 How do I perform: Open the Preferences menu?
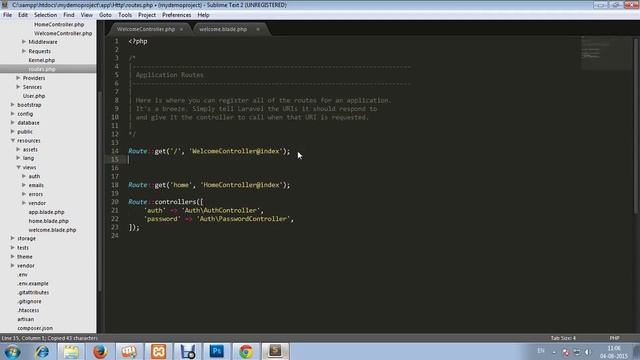[x=176, y=15]
